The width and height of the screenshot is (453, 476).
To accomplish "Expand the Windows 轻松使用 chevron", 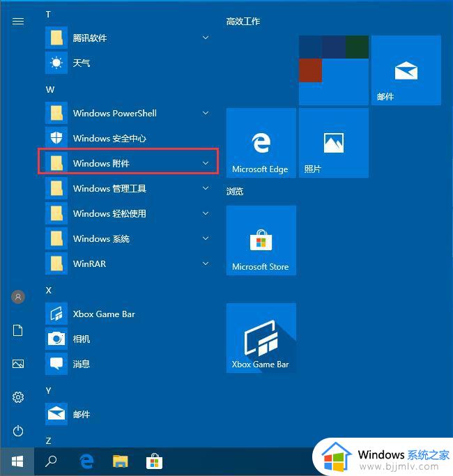I will 206,213.
